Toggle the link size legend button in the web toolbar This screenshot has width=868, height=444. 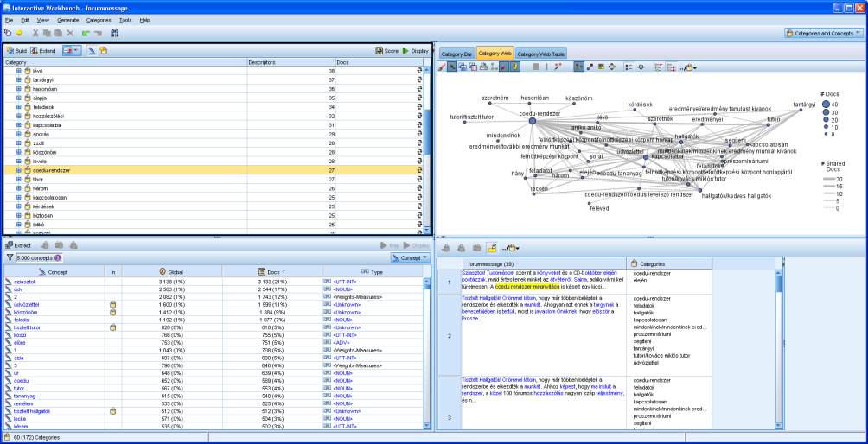641,67
